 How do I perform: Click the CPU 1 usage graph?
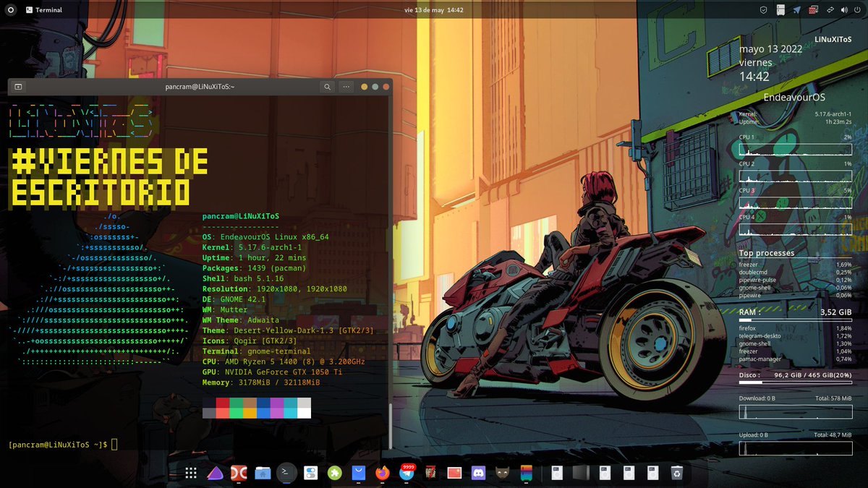795,150
